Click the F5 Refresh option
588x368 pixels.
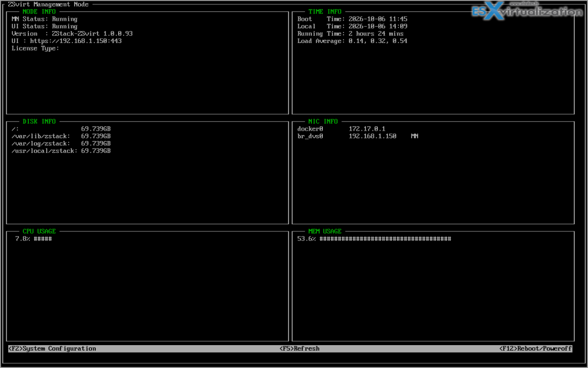299,348
